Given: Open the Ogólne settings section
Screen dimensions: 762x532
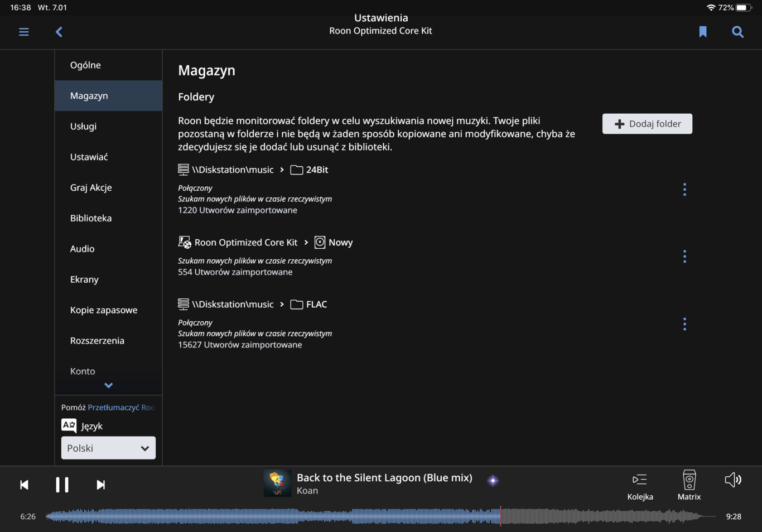Looking at the screenshot, I should tap(108, 65).
